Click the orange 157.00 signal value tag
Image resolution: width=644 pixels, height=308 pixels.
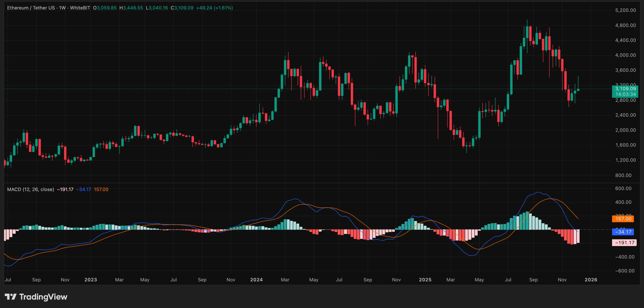coord(623,219)
